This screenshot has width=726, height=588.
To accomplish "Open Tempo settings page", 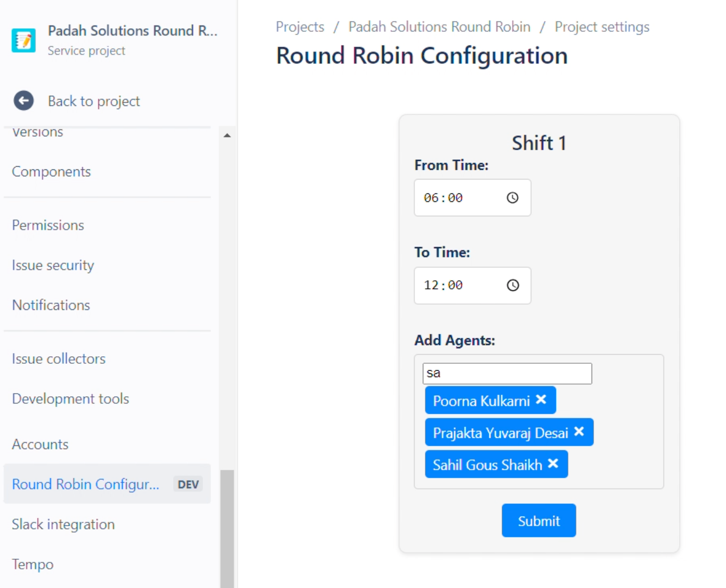I will (33, 564).
